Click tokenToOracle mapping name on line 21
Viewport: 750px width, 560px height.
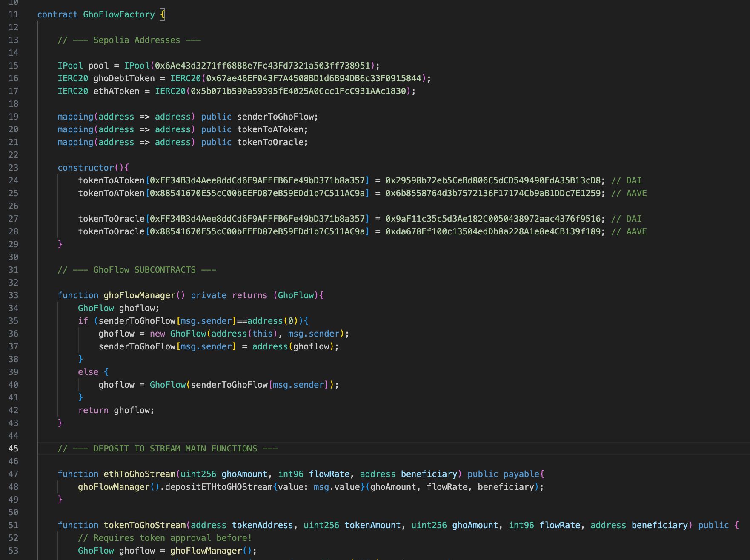pos(270,142)
